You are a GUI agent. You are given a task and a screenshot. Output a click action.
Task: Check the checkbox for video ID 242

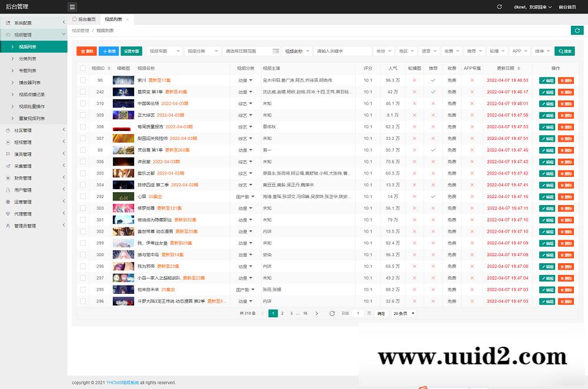pyautogui.click(x=83, y=92)
